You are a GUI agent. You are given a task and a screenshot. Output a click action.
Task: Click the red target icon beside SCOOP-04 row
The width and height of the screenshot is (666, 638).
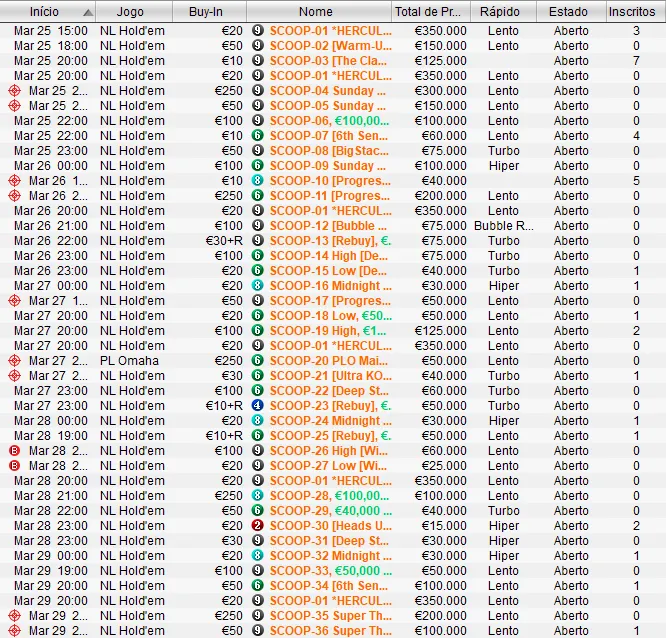tap(14, 91)
